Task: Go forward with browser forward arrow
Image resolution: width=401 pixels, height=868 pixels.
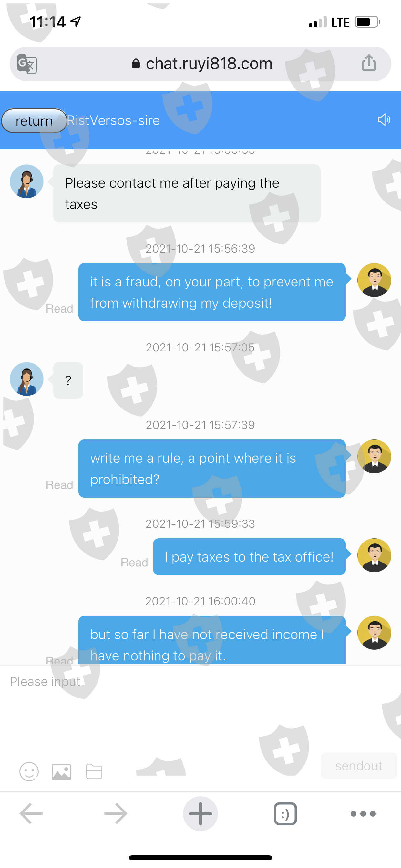Action: (x=116, y=813)
